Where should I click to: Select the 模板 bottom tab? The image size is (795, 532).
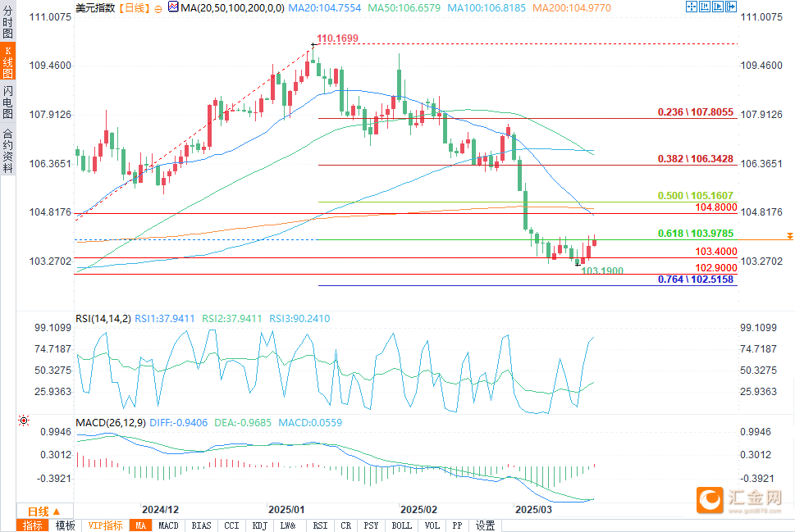[65, 525]
